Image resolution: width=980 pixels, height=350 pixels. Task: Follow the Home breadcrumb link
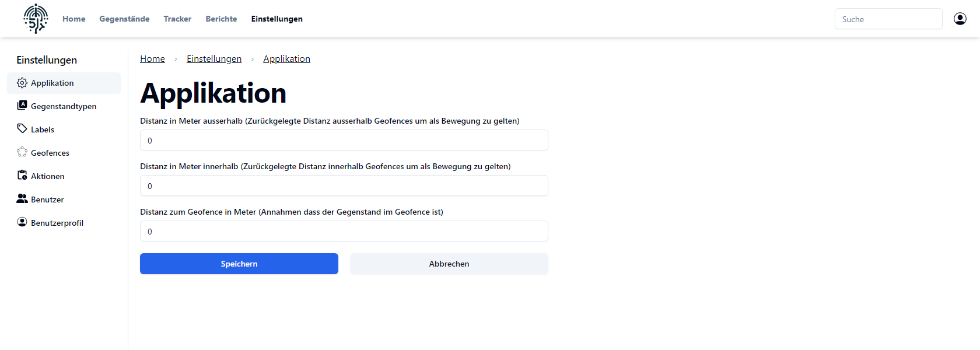pos(152,59)
